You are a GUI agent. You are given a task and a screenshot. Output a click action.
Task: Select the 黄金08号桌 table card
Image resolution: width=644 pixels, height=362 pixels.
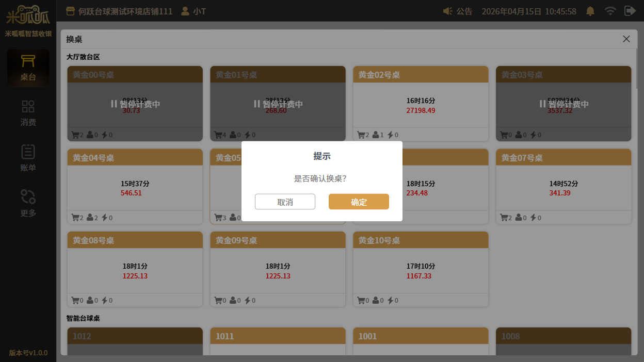[x=135, y=269]
